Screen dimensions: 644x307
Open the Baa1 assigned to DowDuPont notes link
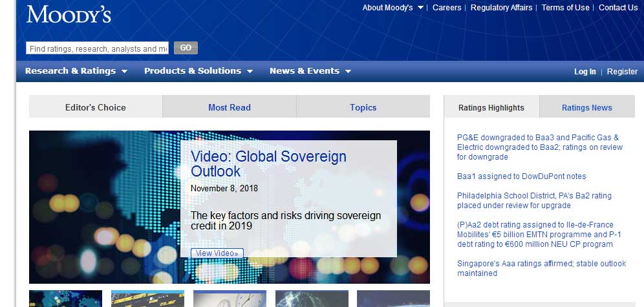click(521, 176)
